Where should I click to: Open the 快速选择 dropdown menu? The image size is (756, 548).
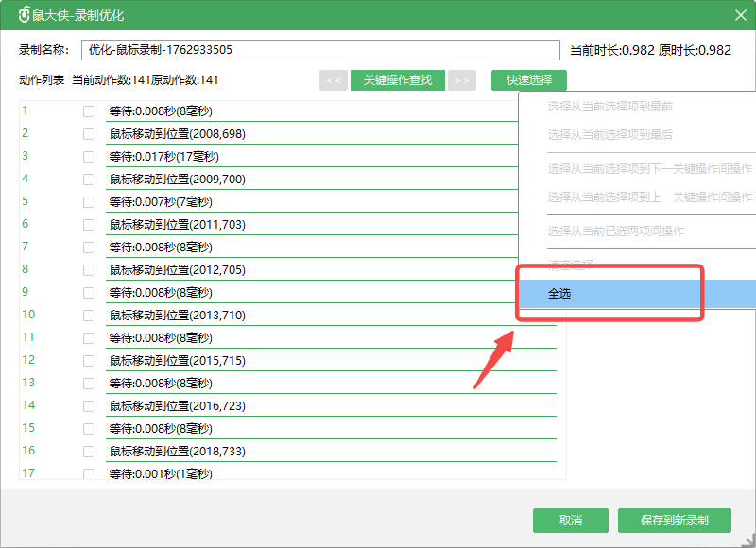coord(528,80)
